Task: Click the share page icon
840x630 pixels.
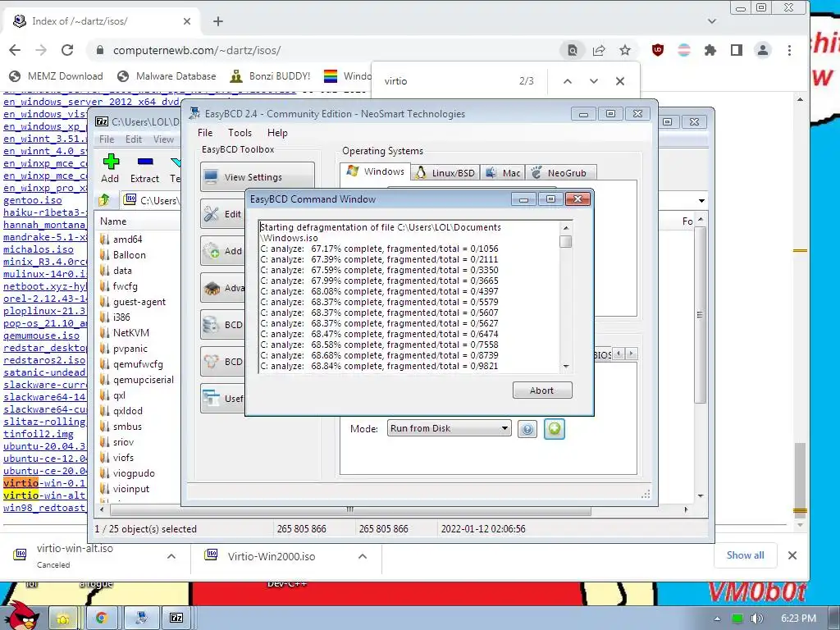Action: pyautogui.click(x=599, y=50)
